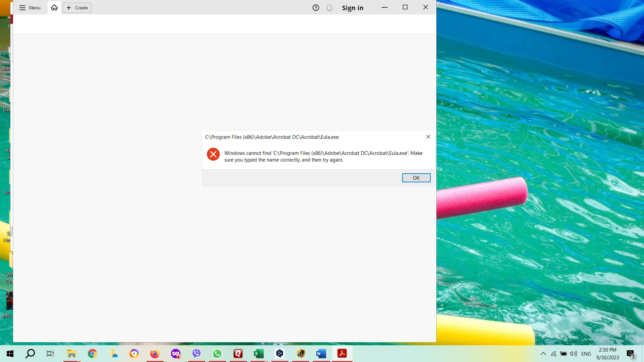Open Google Chrome from the taskbar
Image resolution: width=644 pixels, height=362 pixels.
click(x=92, y=354)
